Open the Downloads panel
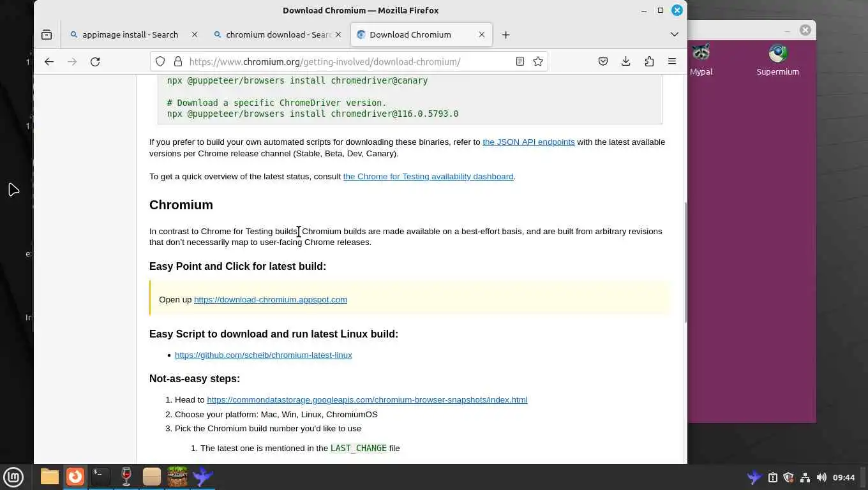 (626, 61)
